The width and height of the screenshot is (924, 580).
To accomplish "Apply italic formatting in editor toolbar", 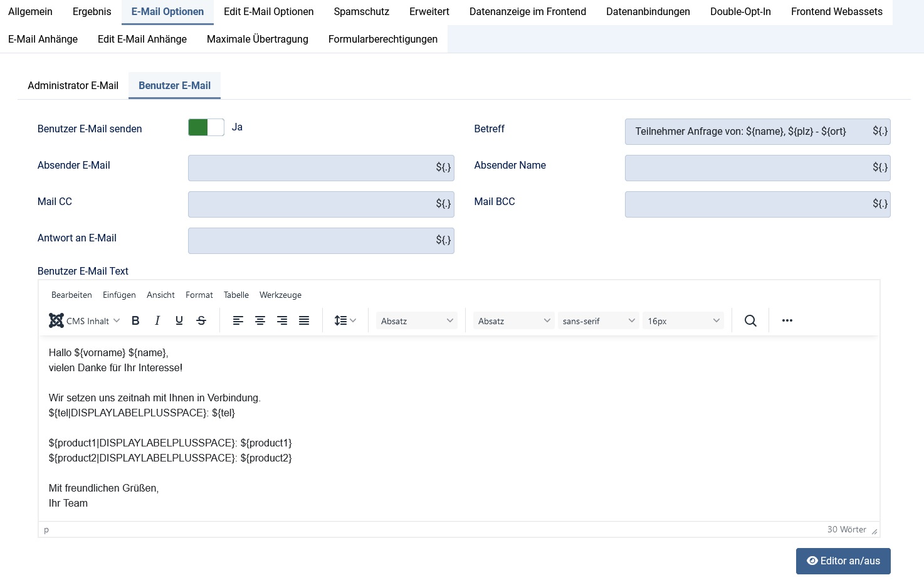I will pos(157,321).
